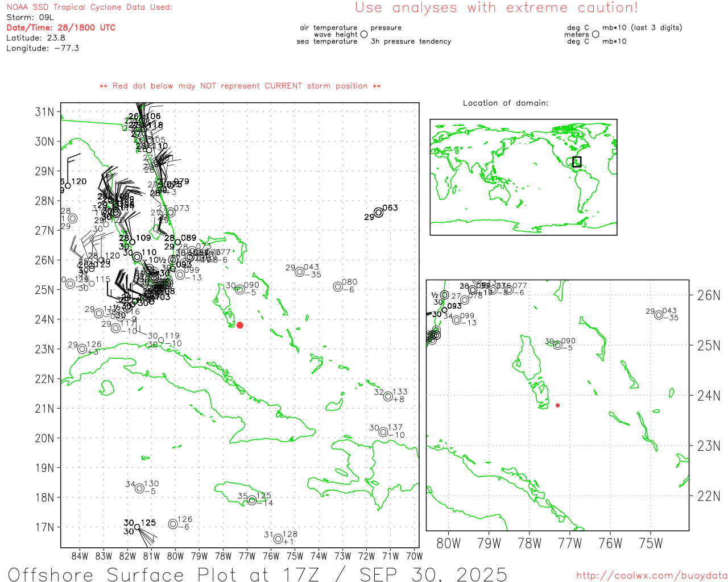
Task: Click the 'air temperature' legend label
Action: pos(329,28)
